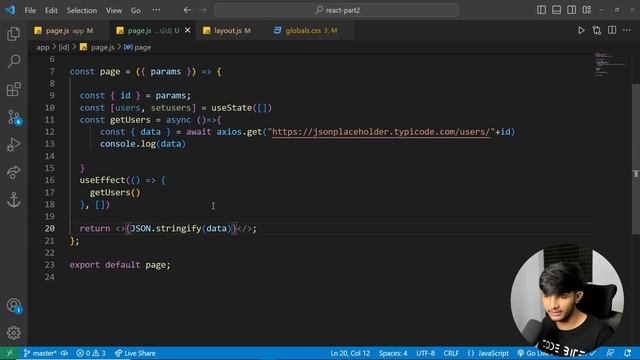Screen dimensions: 640x360
Task: Go back with the navigation arrow
Action: (x=187, y=10)
